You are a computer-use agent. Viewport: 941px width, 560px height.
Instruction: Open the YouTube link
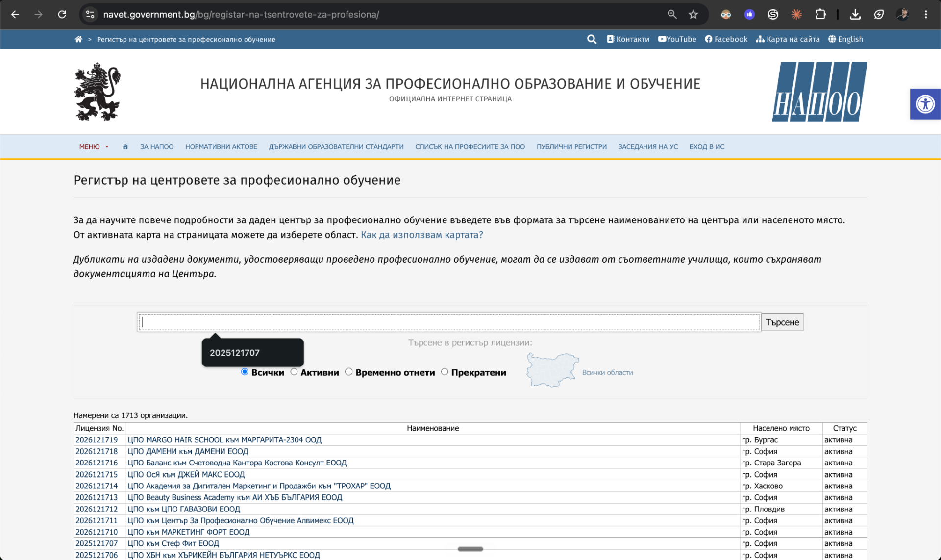click(677, 39)
